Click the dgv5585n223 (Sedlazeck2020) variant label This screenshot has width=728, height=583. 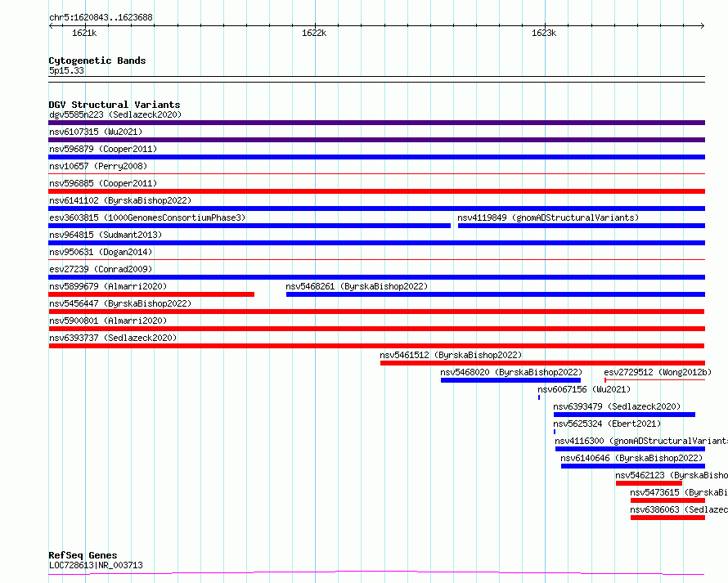115,114
